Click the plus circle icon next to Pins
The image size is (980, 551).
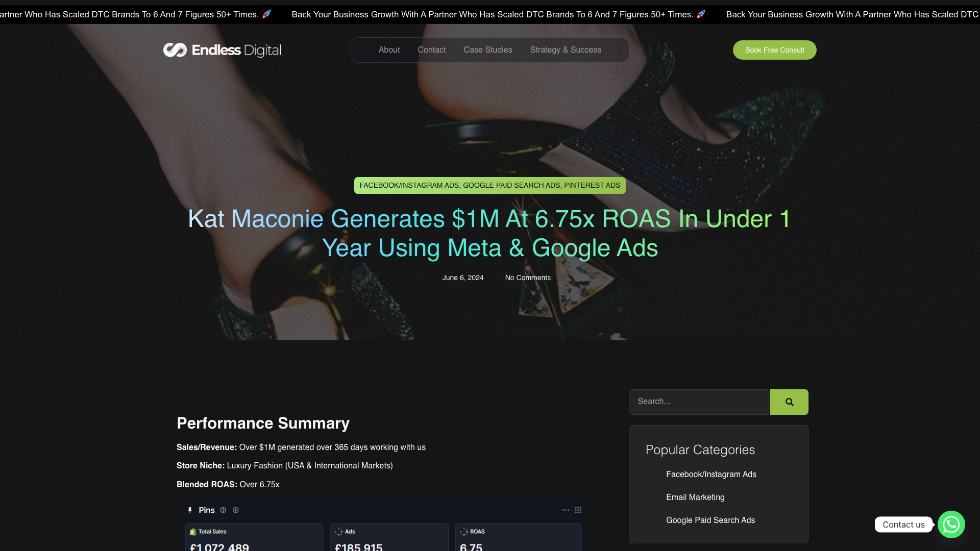pos(236,510)
